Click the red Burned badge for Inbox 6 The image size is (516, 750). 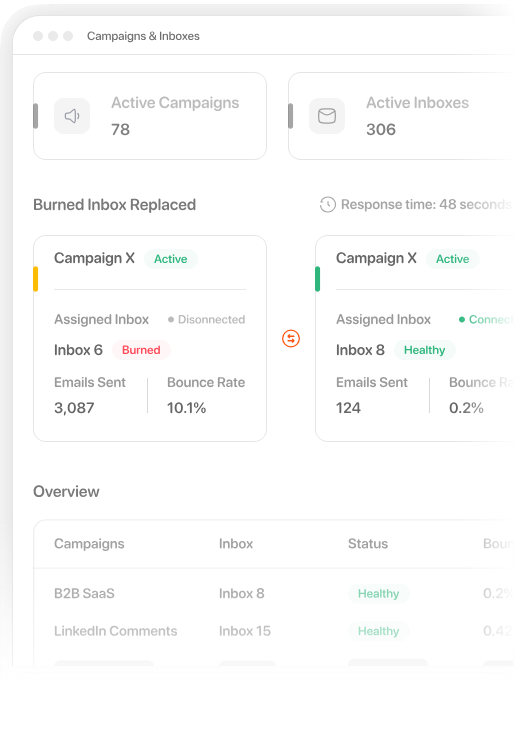coord(141,350)
